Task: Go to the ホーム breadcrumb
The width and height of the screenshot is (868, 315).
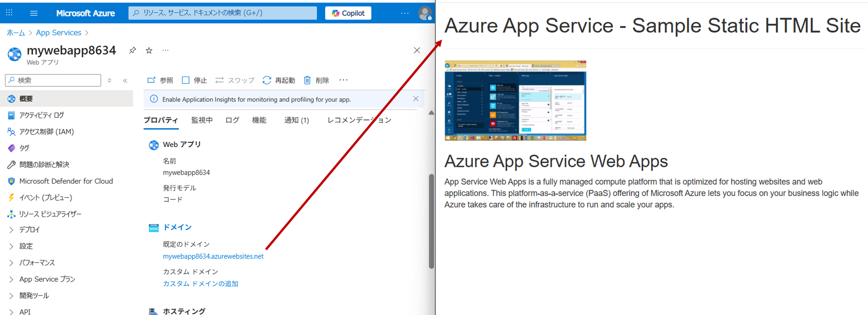Action: [16, 33]
